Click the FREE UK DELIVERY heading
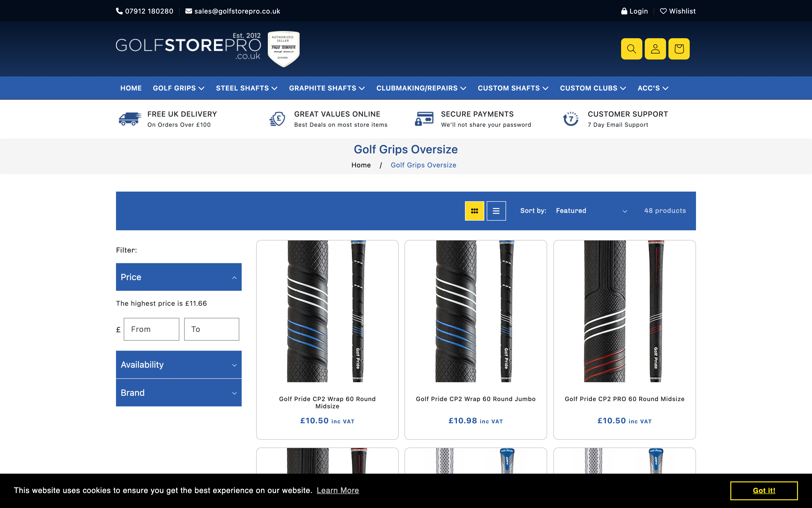 (182, 114)
